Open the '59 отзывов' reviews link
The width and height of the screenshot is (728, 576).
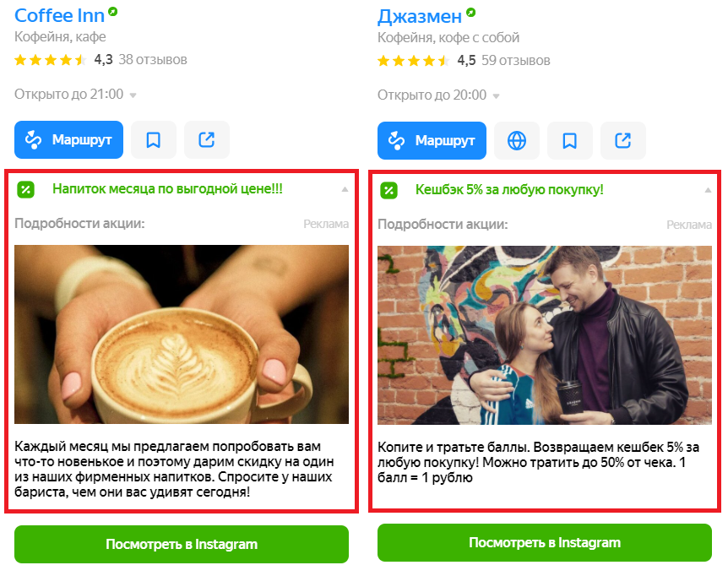click(516, 60)
